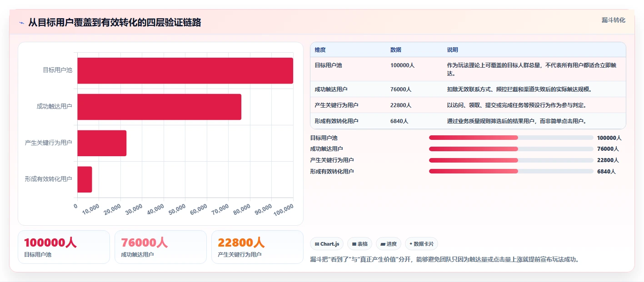The width and height of the screenshot is (644, 282).
Task: Select the 表格 tag chip
Action: coord(359,244)
